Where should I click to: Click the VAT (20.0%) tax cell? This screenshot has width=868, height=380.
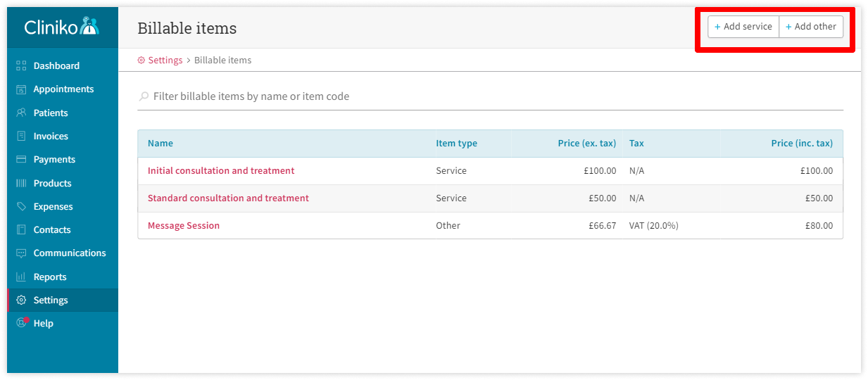654,226
